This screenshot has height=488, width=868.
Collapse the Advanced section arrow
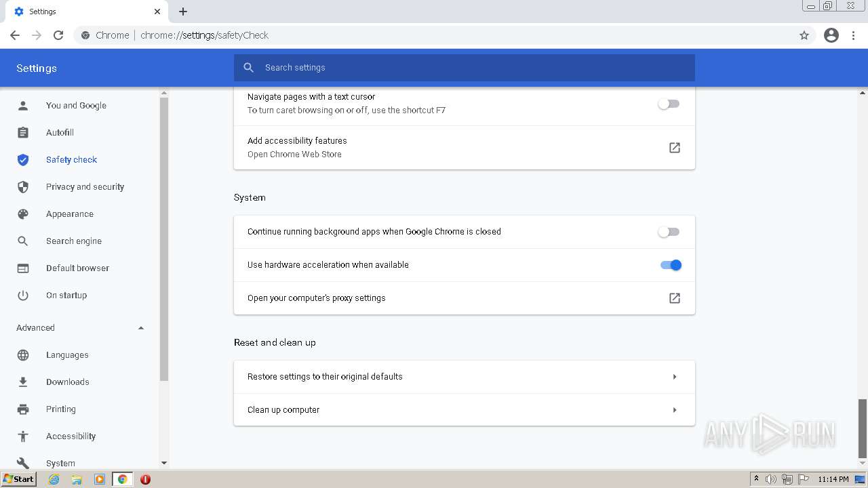[x=141, y=328]
